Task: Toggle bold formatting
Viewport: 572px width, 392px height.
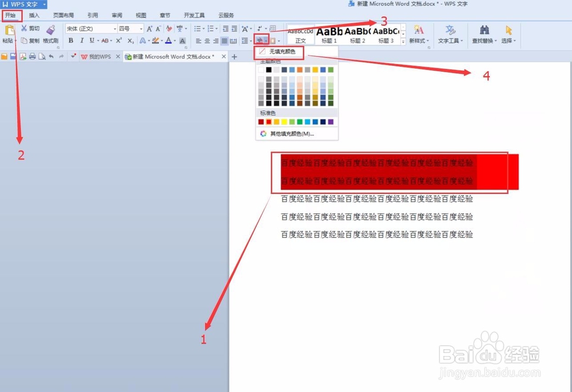Action: (x=71, y=41)
